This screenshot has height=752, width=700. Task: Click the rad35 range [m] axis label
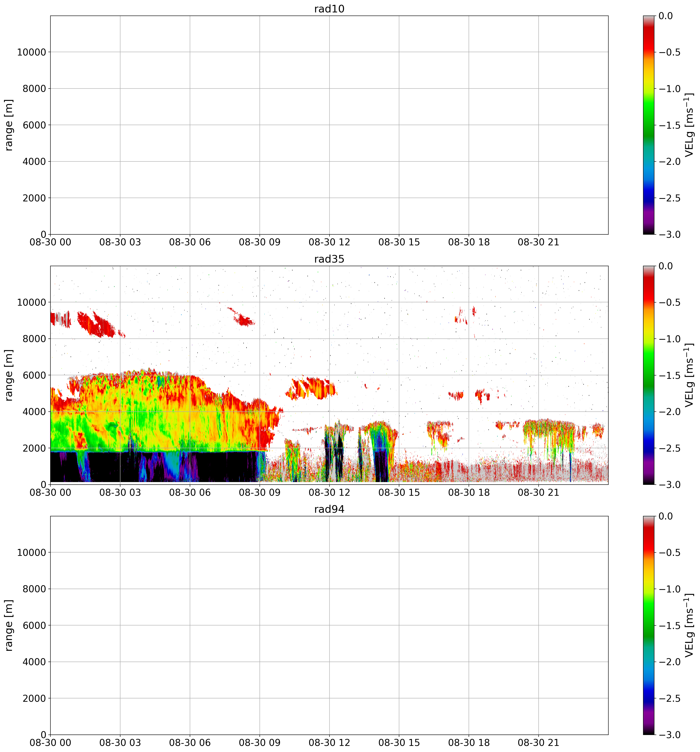click(x=9, y=375)
